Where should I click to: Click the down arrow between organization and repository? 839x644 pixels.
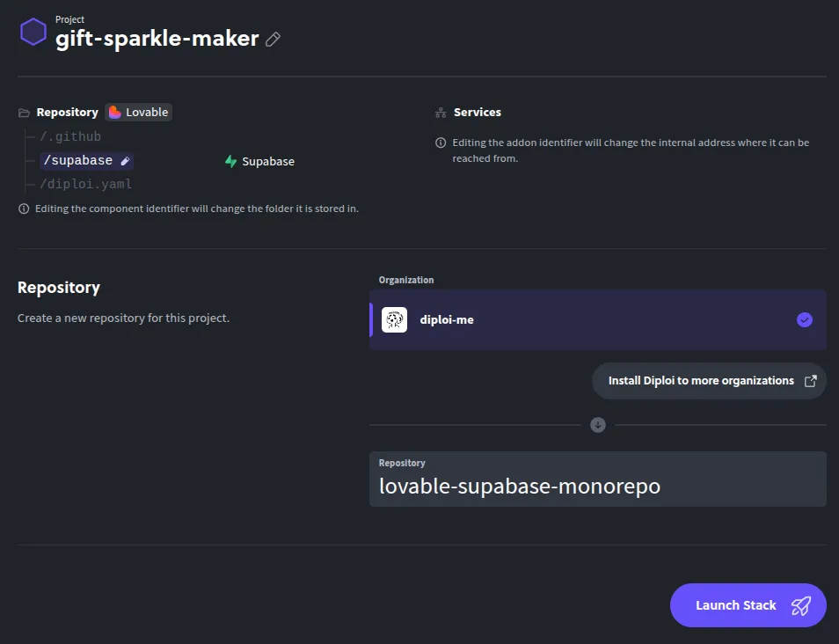(598, 424)
